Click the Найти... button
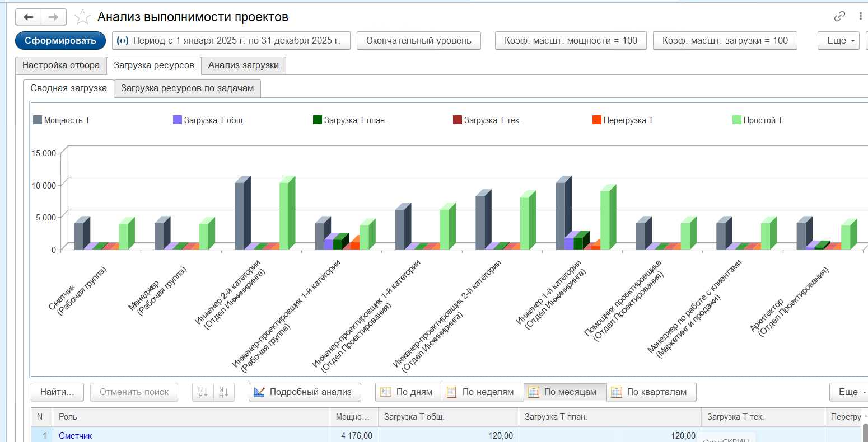This screenshot has width=868, height=442. (57, 392)
